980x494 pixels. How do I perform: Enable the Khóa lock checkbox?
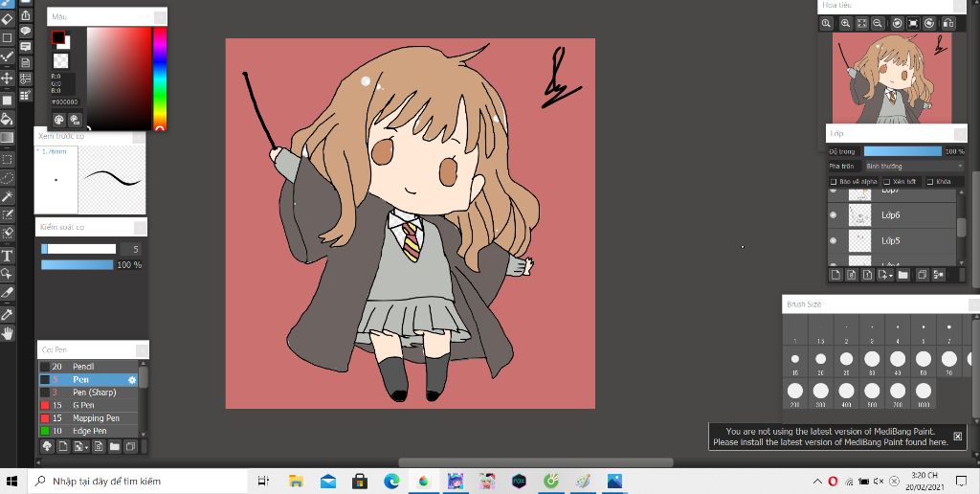pos(930,181)
